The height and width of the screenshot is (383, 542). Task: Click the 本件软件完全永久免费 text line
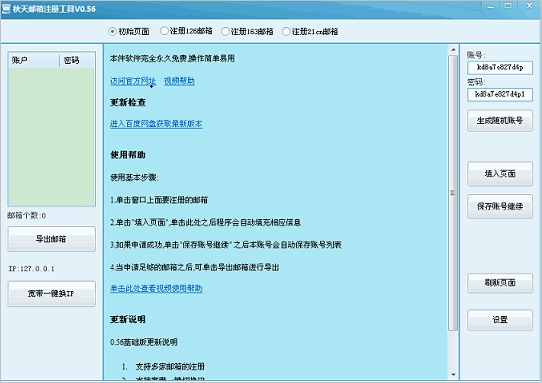[x=172, y=58]
